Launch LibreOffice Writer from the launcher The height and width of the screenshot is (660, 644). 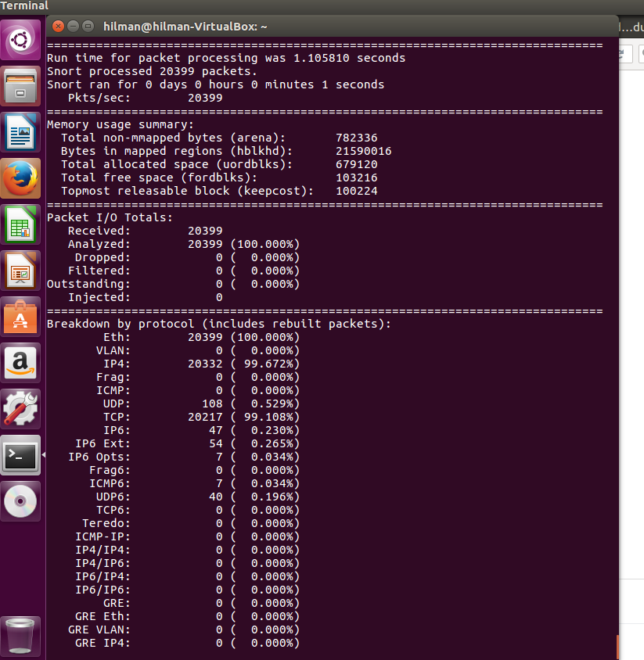20,131
